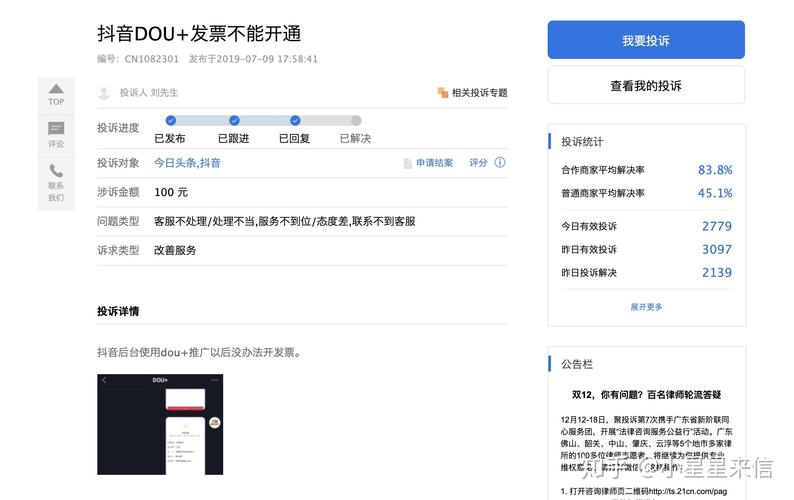Open 查看我的投诉 button
This screenshot has width=794, height=500.
coord(646,85)
